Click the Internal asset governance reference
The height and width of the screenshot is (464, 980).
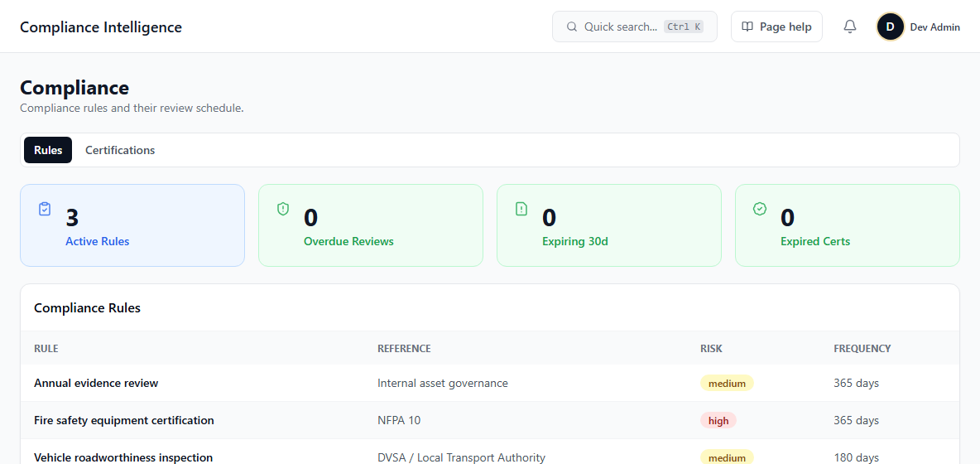point(443,383)
